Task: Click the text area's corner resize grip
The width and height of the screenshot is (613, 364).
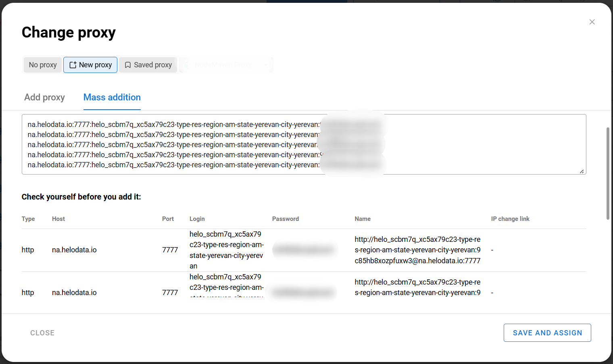Action: point(582,171)
